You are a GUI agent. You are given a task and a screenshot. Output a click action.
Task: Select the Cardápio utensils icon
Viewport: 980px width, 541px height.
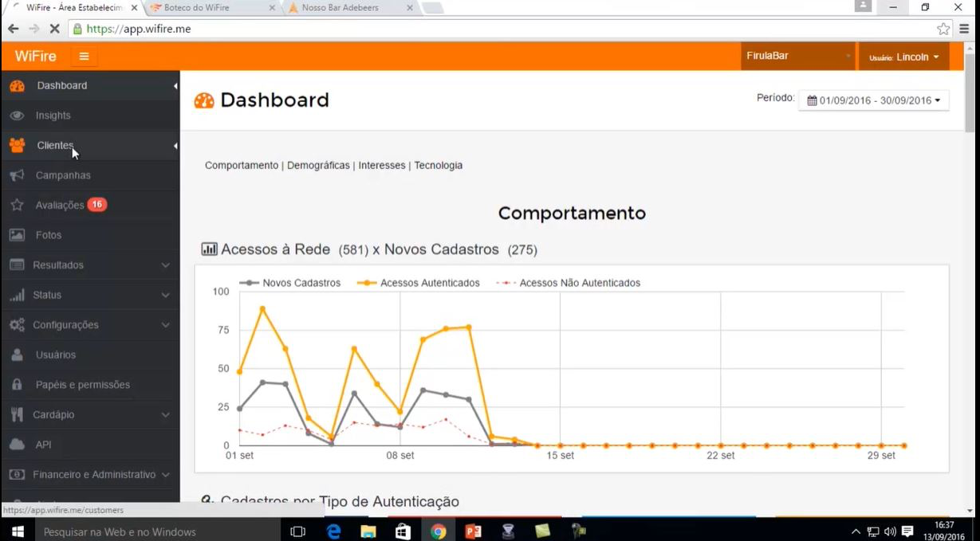coord(16,414)
